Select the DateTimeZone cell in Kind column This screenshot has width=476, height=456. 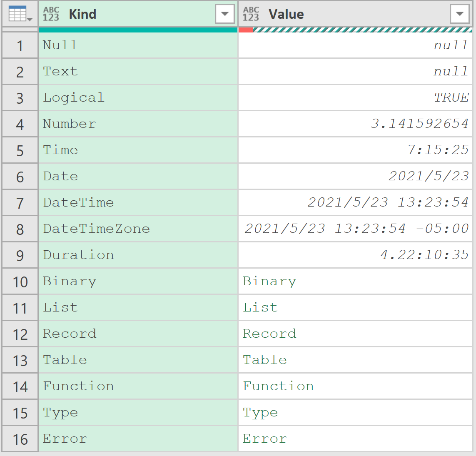[x=138, y=229]
